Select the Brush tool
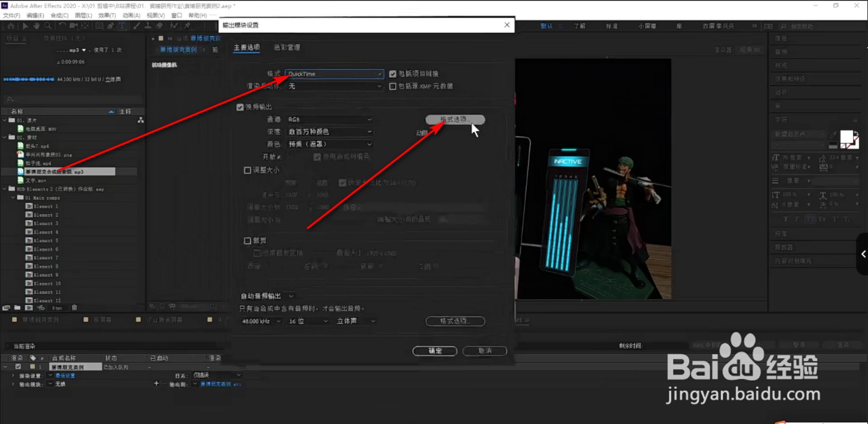 [136, 25]
